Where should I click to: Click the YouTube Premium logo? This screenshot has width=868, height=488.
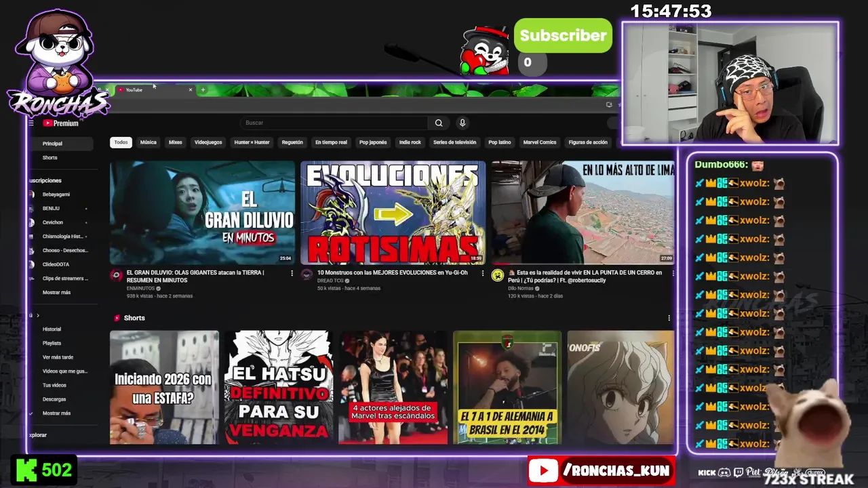click(x=61, y=123)
